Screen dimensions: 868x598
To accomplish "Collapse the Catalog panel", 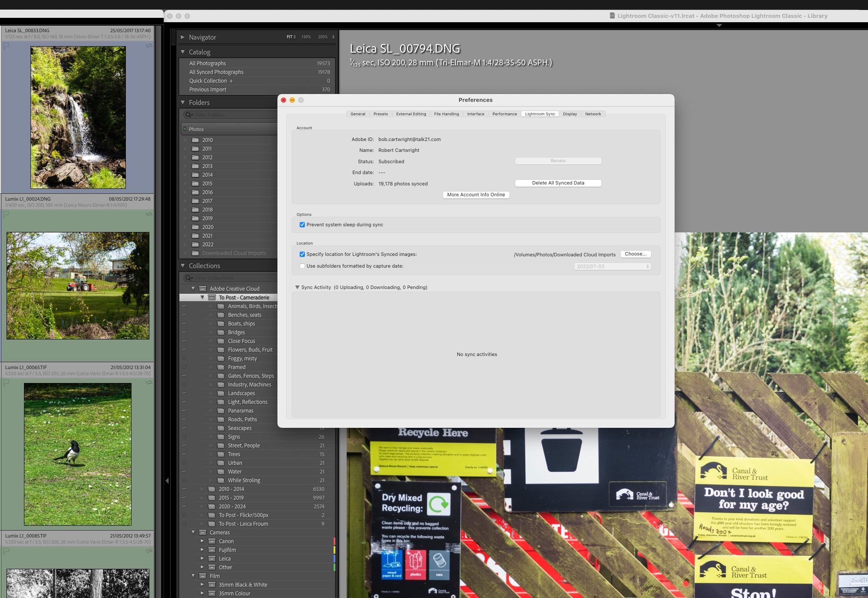I will point(183,52).
